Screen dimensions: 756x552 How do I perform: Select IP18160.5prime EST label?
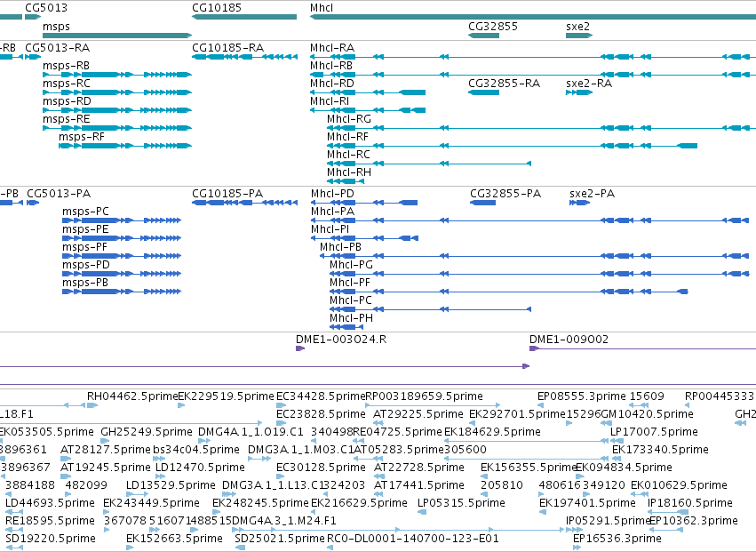coord(690,504)
